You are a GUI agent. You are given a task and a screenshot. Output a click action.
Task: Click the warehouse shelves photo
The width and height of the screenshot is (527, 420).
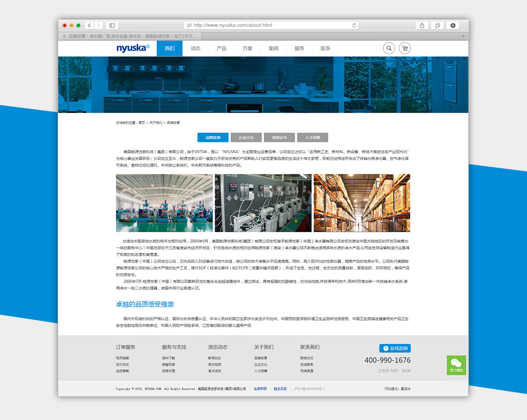click(362, 203)
